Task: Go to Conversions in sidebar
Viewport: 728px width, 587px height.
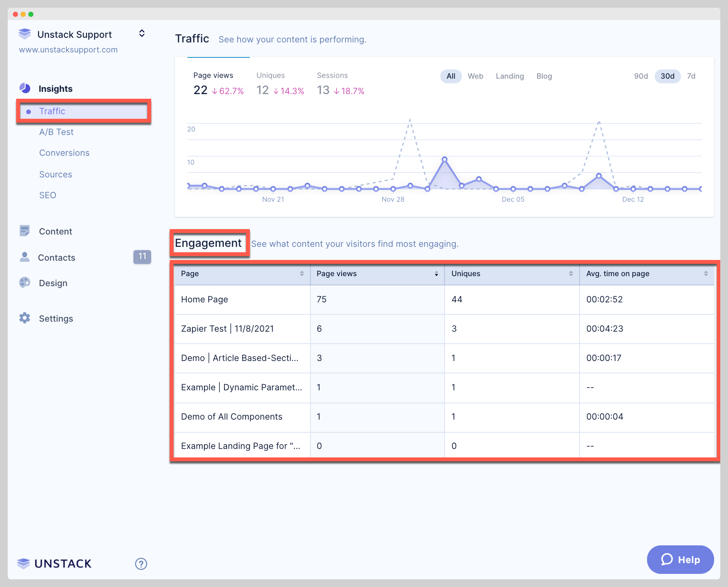Action: tap(64, 153)
